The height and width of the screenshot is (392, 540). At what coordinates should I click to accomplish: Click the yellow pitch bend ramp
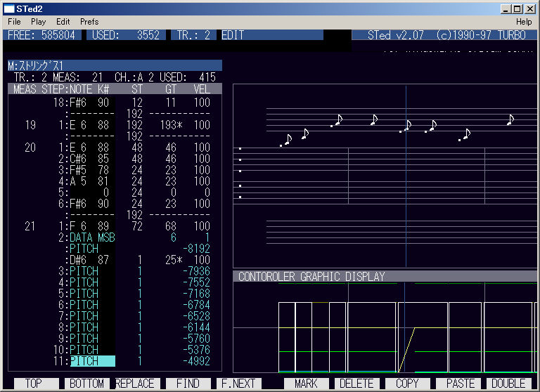tap(406, 350)
